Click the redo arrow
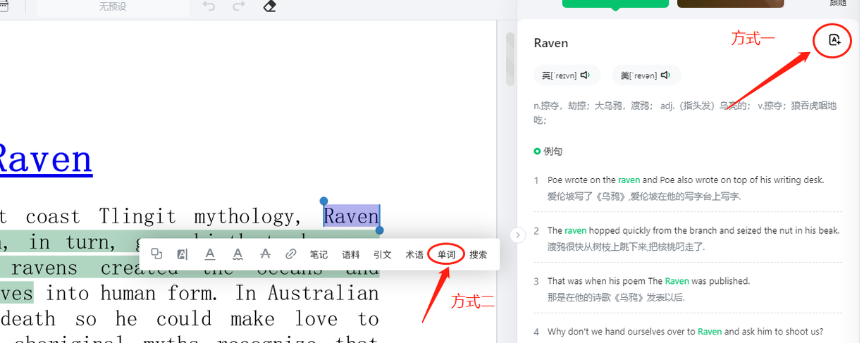The height and width of the screenshot is (361, 863). click(238, 7)
